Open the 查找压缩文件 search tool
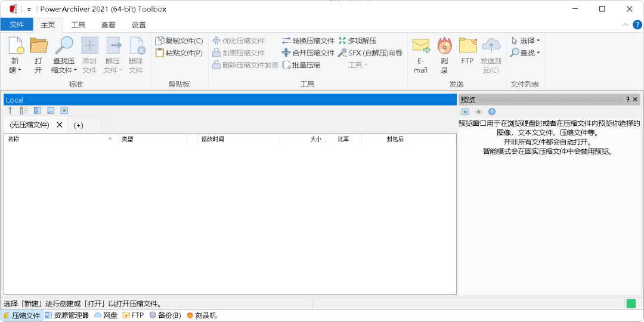This screenshot has height=322, width=644. point(64,55)
